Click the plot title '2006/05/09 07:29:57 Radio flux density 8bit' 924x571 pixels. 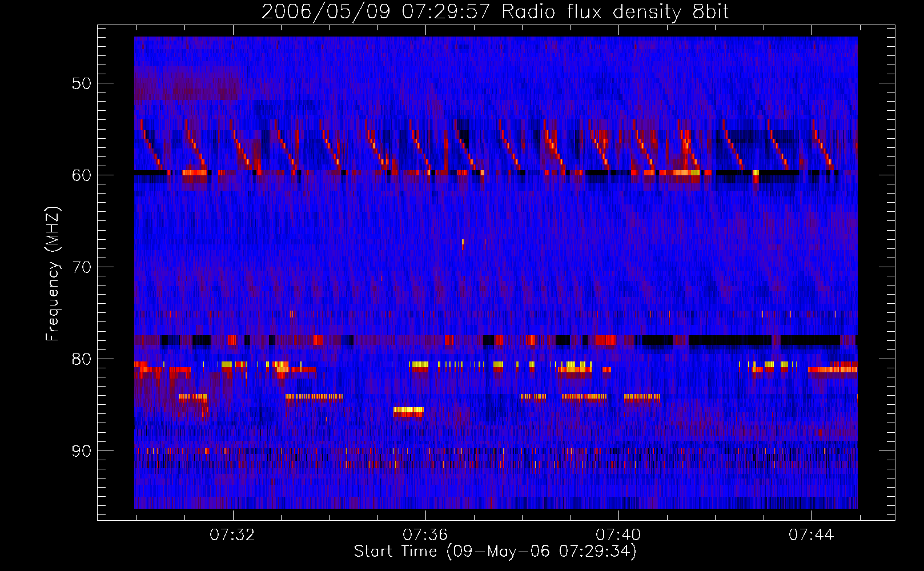(x=495, y=12)
